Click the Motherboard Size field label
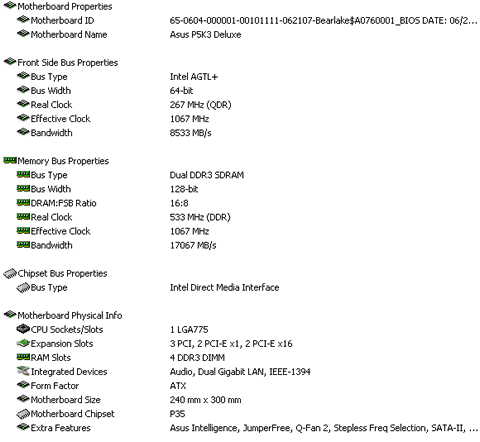The image size is (480, 442). (x=65, y=400)
